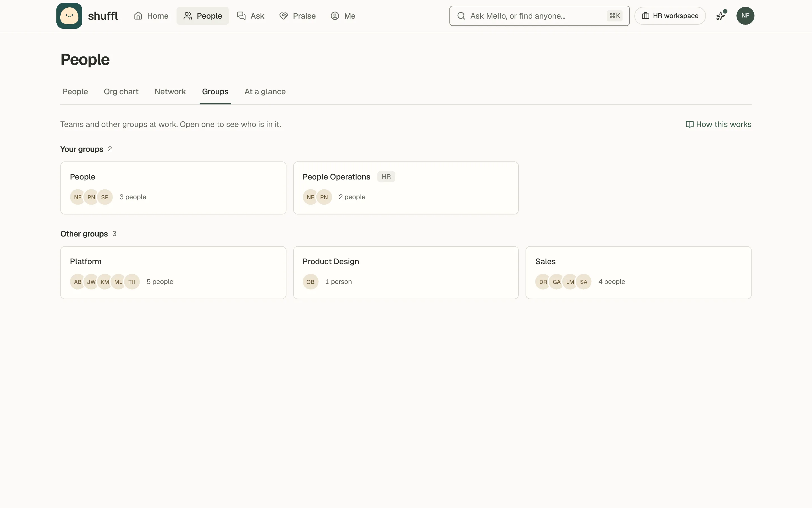The height and width of the screenshot is (508, 812).
Task: Switch to the Org chart tab
Action: (x=121, y=92)
